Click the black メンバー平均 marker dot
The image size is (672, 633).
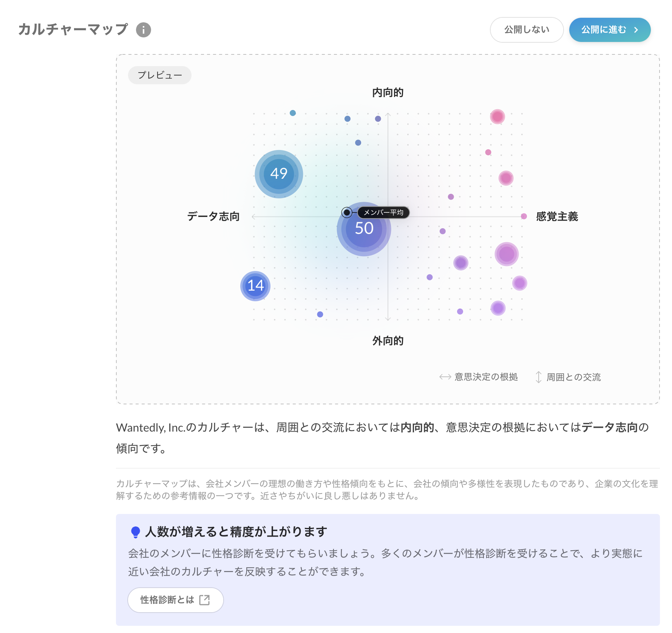tap(346, 212)
